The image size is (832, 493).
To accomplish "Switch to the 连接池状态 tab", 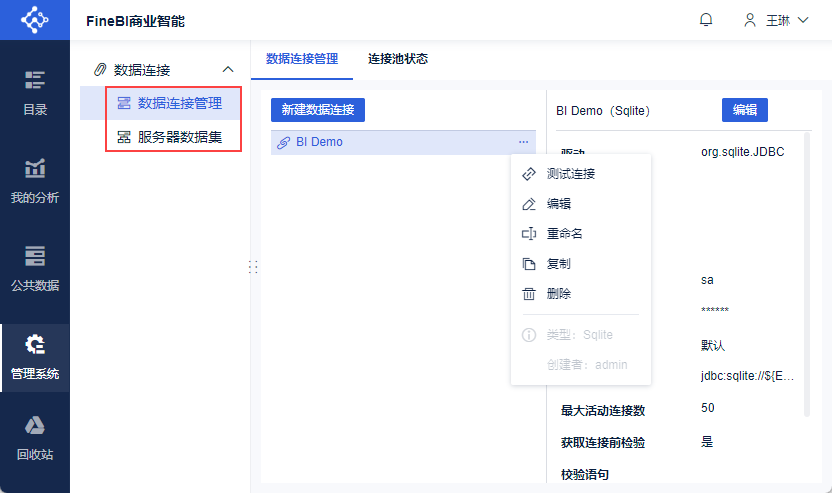I will [398, 59].
